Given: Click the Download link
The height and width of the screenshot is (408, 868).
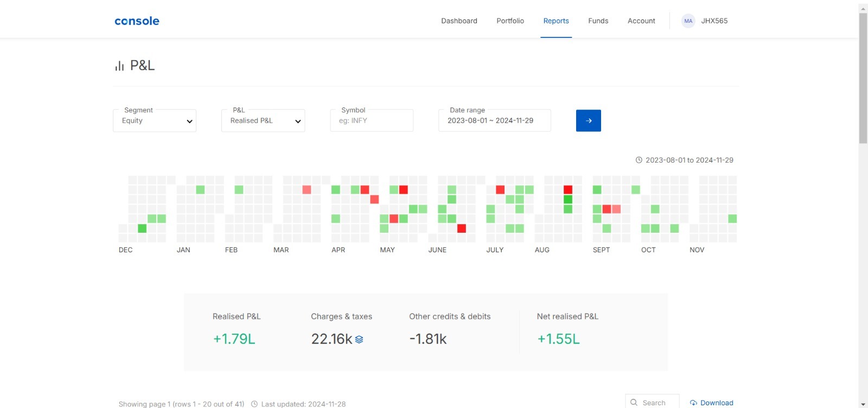Looking at the screenshot, I should [x=717, y=403].
